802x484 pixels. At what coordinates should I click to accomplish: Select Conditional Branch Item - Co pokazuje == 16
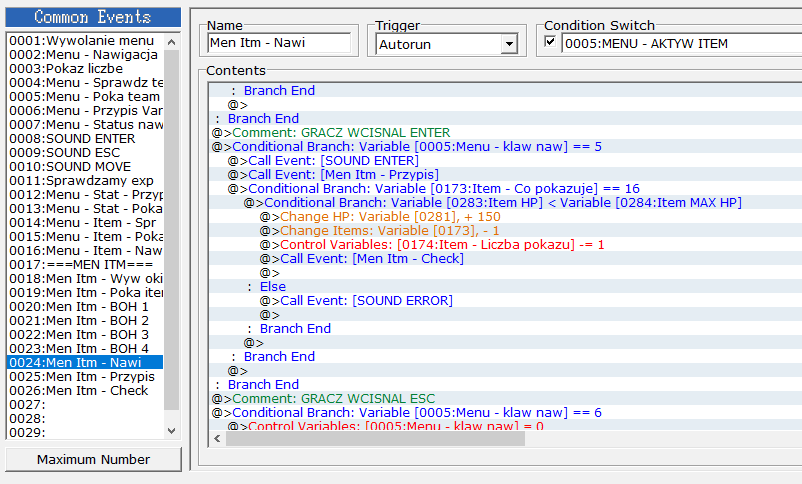tap(505, 188)
